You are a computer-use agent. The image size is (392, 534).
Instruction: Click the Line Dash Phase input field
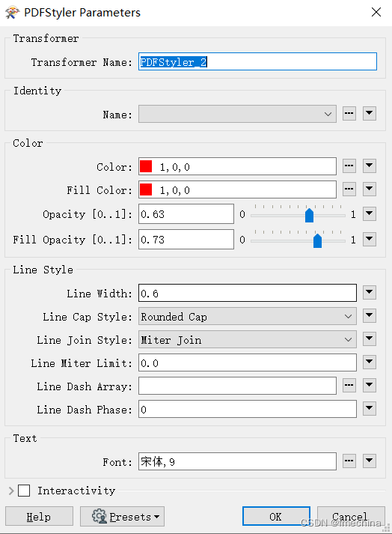pyautogui.click(x=248, y=409)
